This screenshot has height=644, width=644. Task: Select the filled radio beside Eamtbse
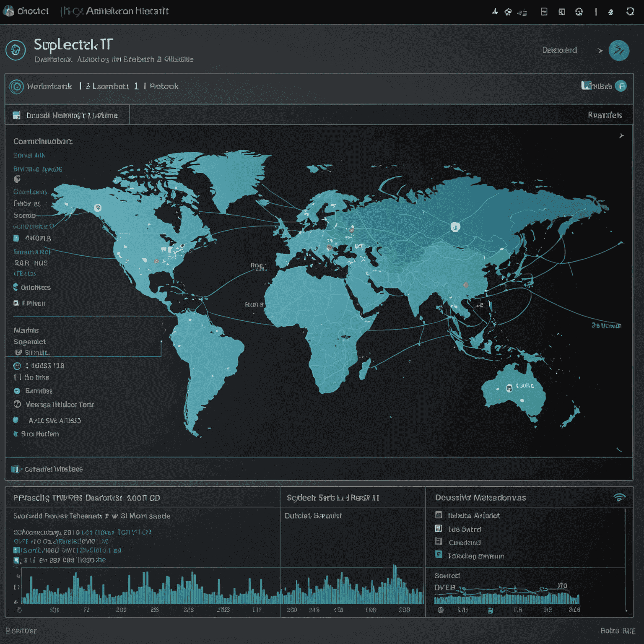[17, 391]
